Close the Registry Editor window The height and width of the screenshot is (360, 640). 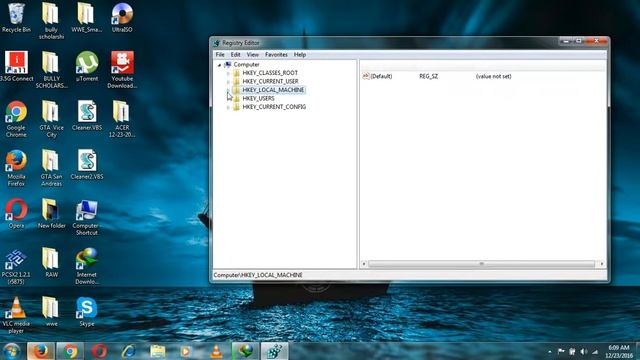[597, 41]
